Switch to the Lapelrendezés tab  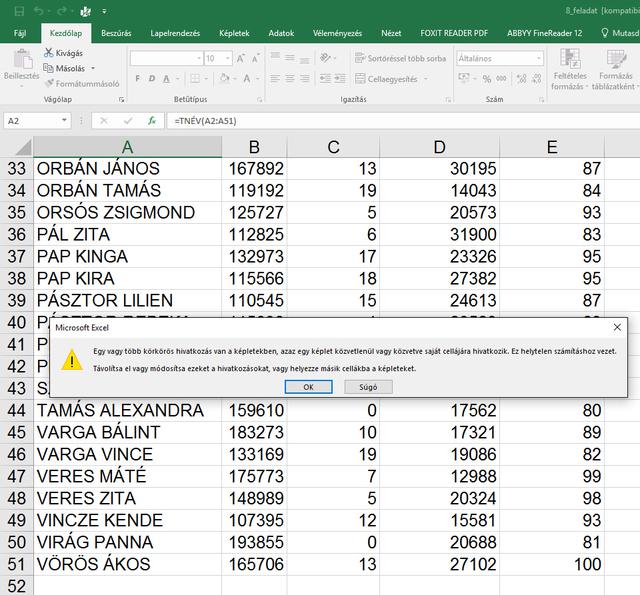click(x=175, y=33)
